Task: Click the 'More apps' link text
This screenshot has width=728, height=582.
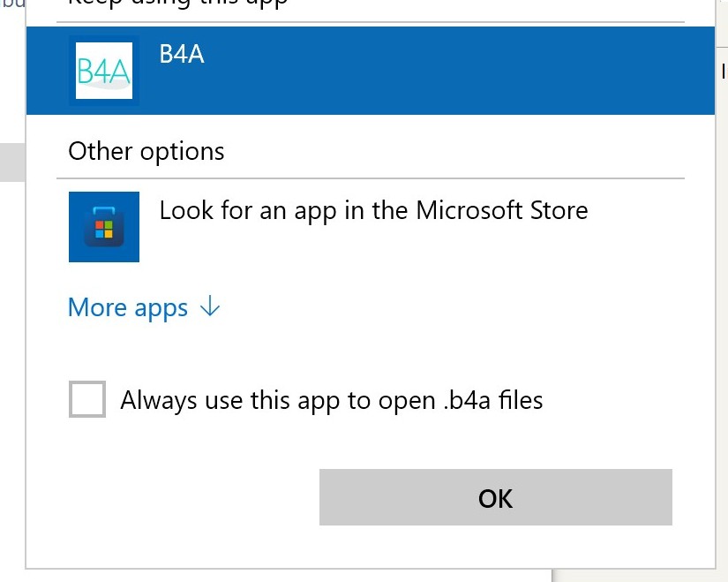Action: point(128,307)
